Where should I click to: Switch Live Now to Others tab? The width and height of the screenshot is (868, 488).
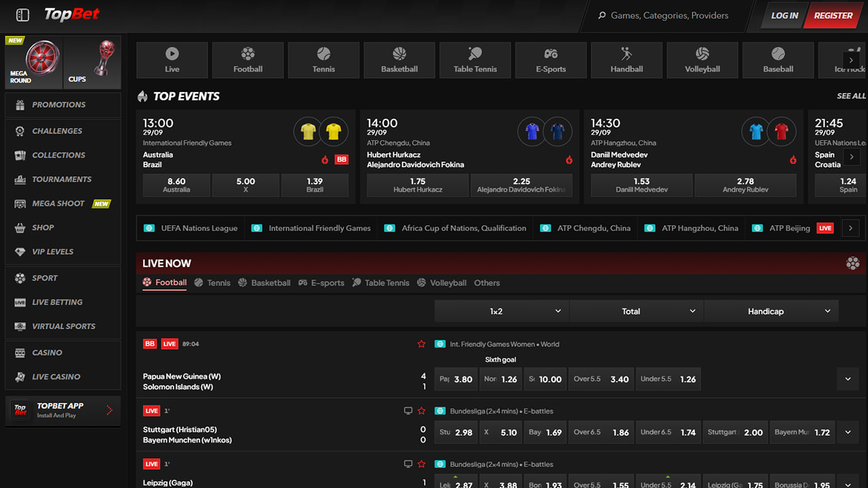pyautogui.click(x=487, y=283)
